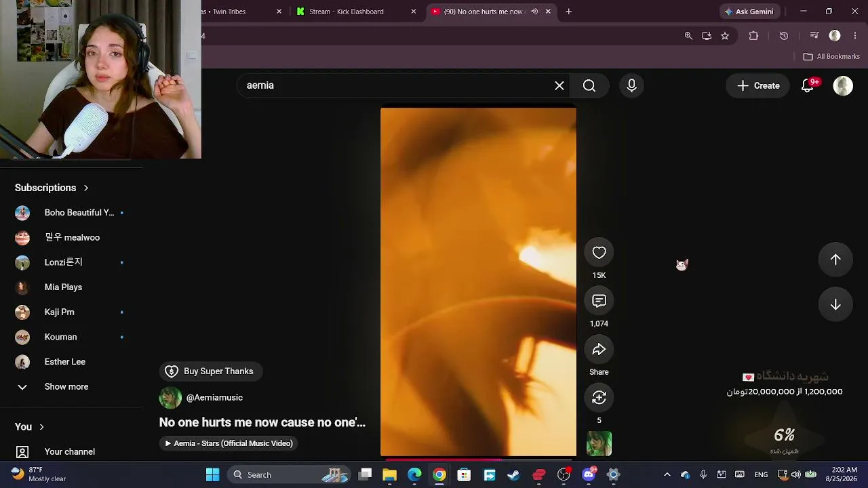Close the Kick Dashboard tab

[414, 12]
